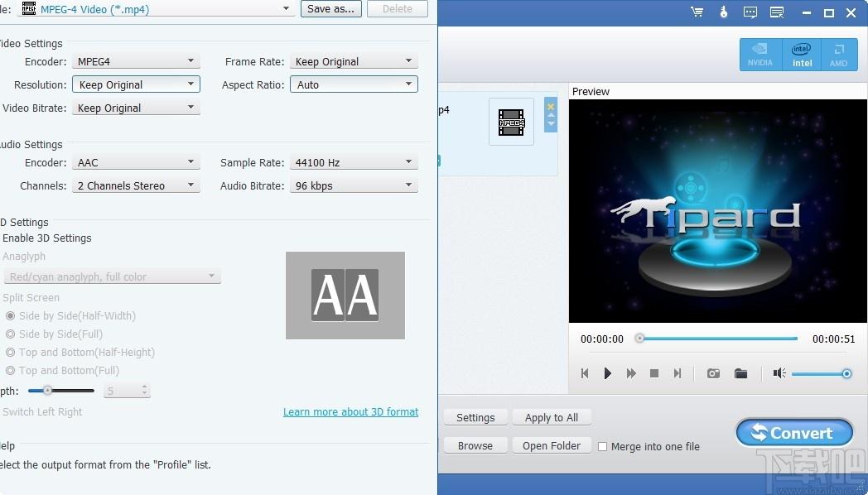Open the profile MPEG-4 Video dropdown

[155, 9]
